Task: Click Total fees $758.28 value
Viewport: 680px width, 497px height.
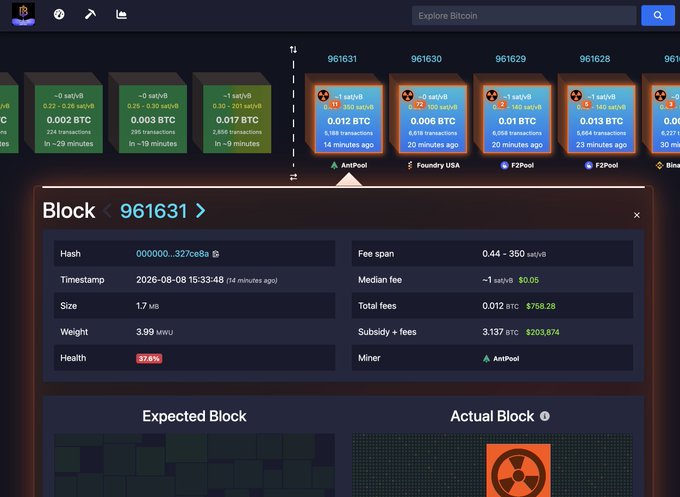Action: click(540, 306)
